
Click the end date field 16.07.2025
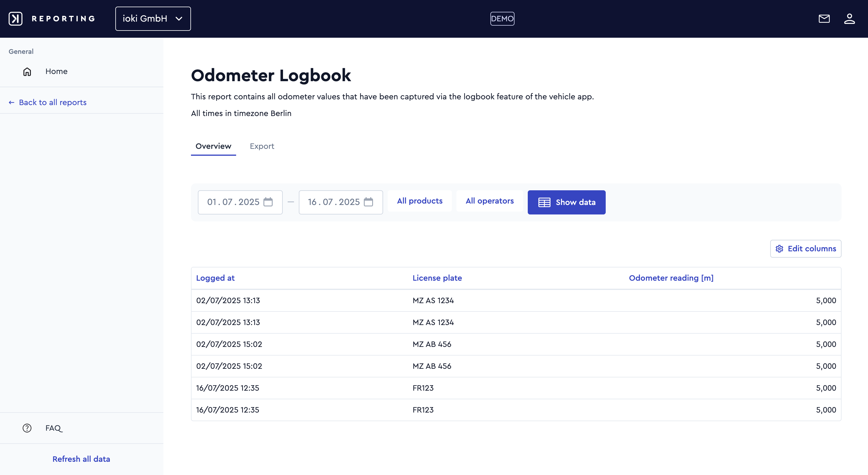click(341, 202)
